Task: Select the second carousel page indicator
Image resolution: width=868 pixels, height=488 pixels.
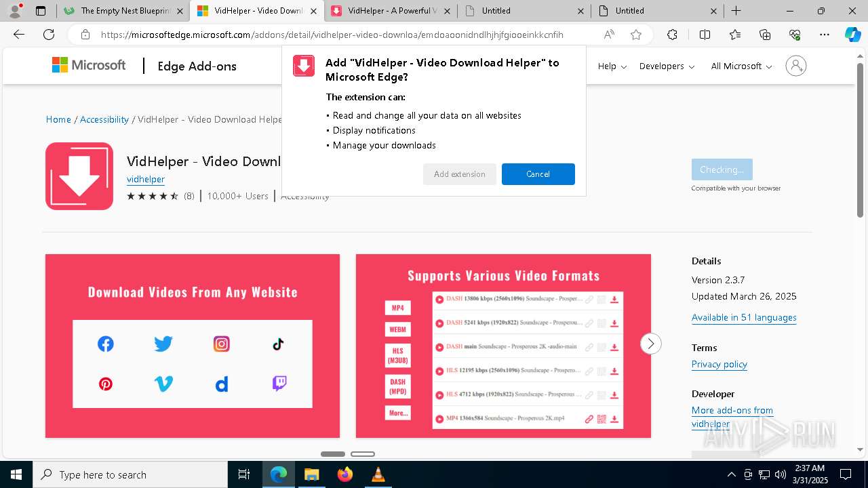Action: [x=363, y=454]
